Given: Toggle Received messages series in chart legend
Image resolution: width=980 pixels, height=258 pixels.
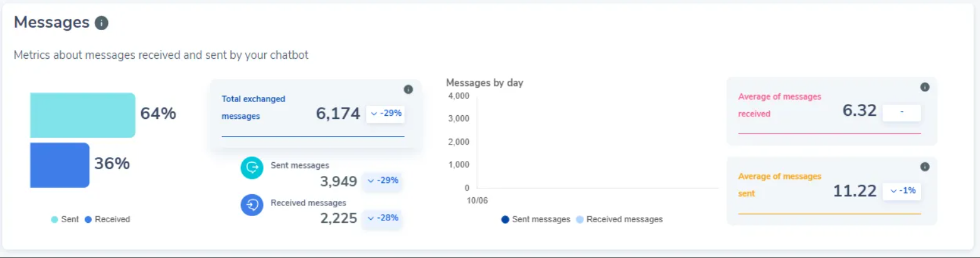Looking at the screenshot, I should pos(619,219).
